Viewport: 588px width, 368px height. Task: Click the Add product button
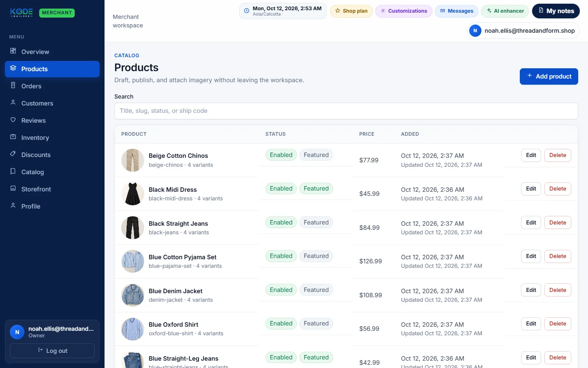click(549, 76)
